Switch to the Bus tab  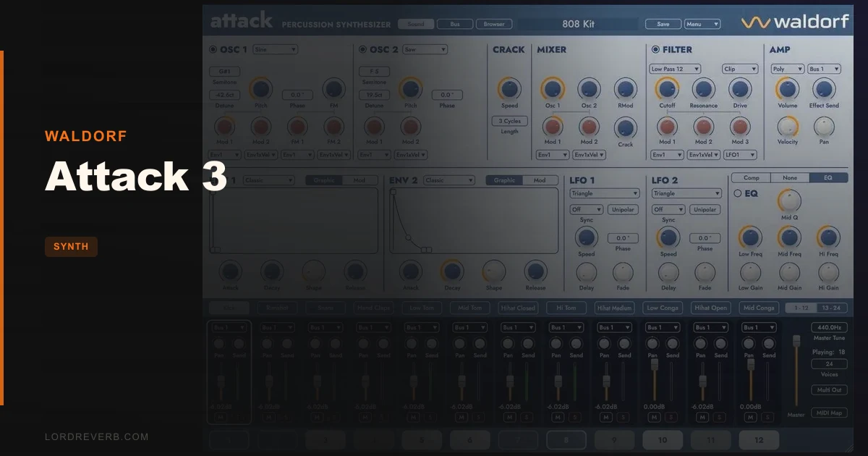point(455,24)
